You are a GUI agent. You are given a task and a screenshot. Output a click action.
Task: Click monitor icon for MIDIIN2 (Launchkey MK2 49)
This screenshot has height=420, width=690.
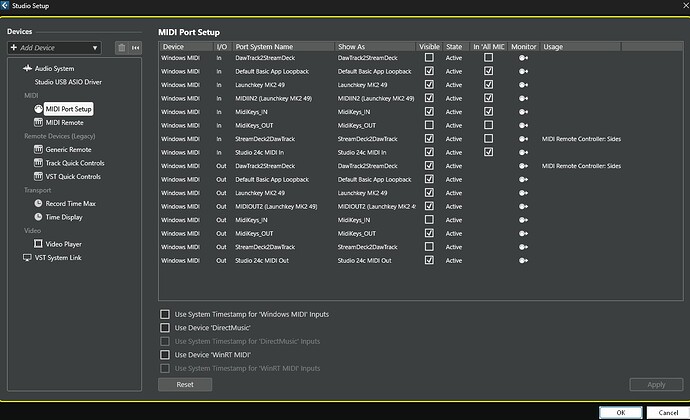click(x=523, y=99)
